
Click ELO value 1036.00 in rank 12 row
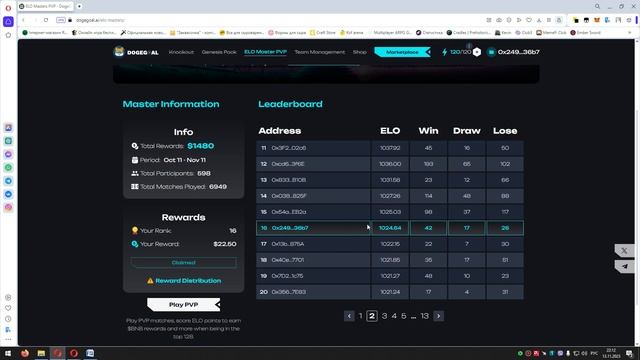click(x=390, y=164)
